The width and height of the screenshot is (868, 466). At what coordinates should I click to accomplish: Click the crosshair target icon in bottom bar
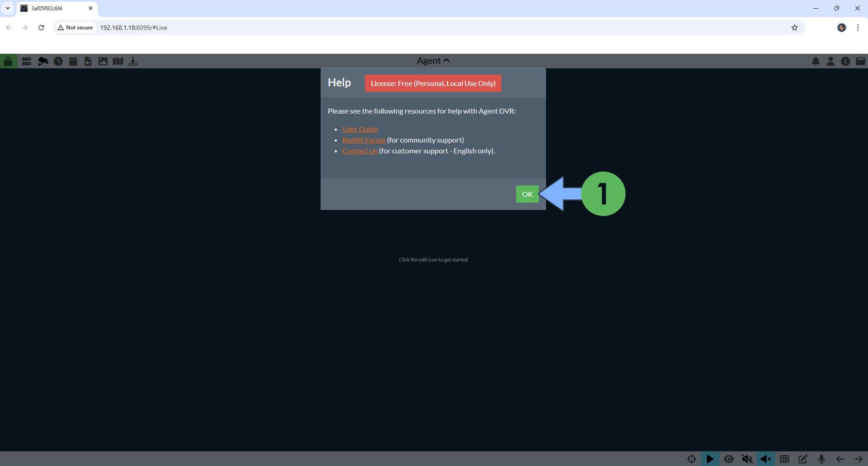[x=691, y=459]
